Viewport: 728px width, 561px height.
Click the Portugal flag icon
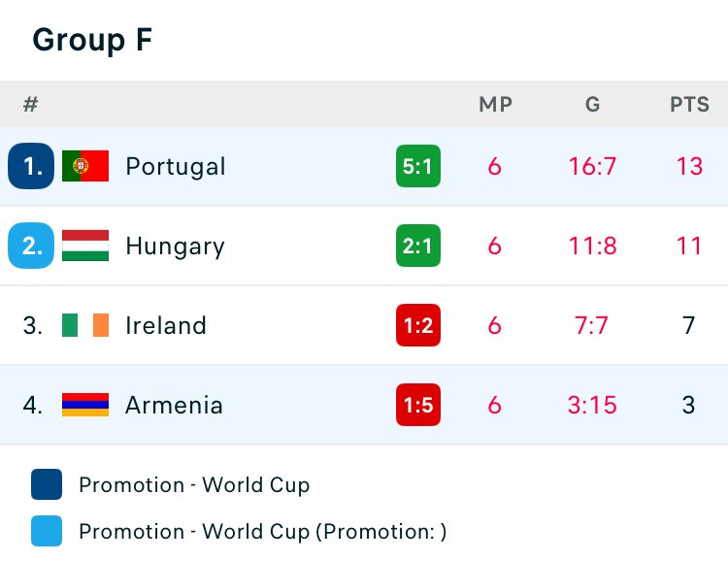(x=85, y=166)
